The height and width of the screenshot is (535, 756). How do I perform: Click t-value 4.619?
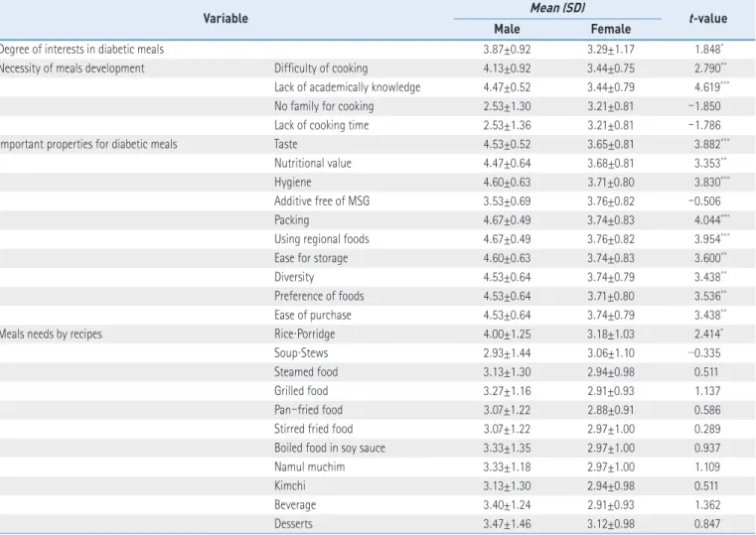pos(711,87)
